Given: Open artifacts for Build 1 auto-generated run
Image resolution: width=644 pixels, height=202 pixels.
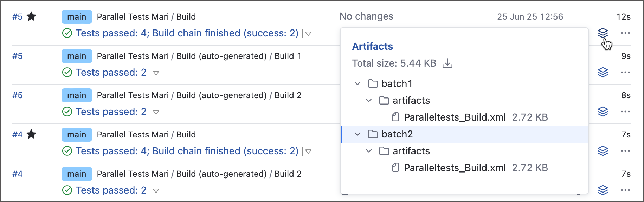Looking at the screenshot, I should point(602,72).
